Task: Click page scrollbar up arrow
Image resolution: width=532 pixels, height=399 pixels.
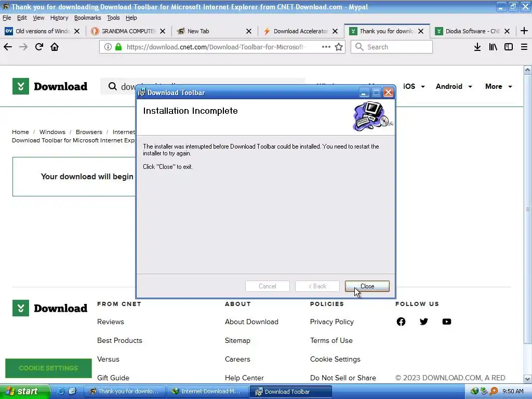Action: [528, 70]
